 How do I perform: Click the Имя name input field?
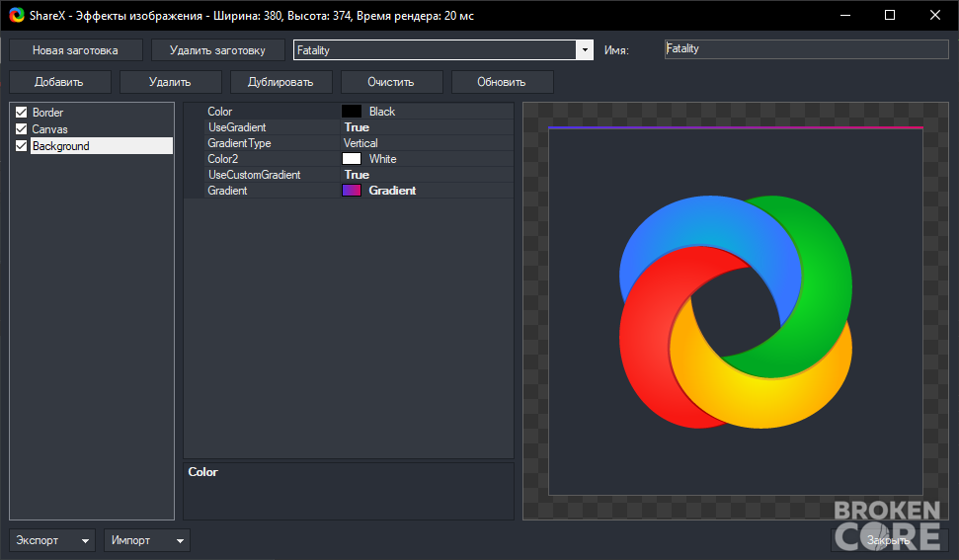pyautogui.click(x=806, y=49)
